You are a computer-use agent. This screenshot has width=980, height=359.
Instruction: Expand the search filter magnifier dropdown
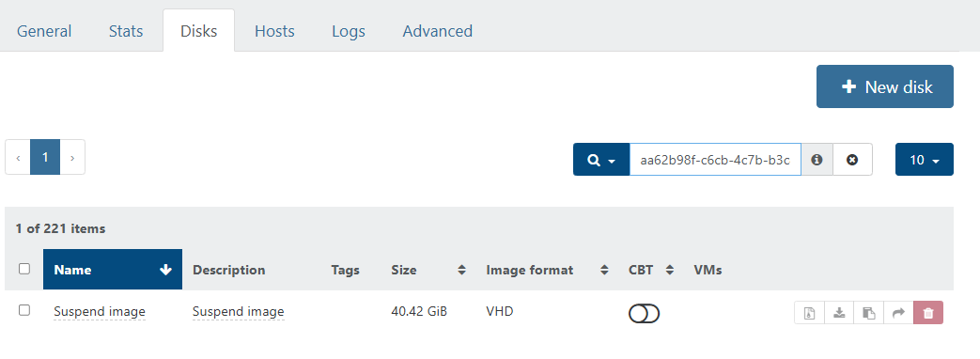coord(601,160)
